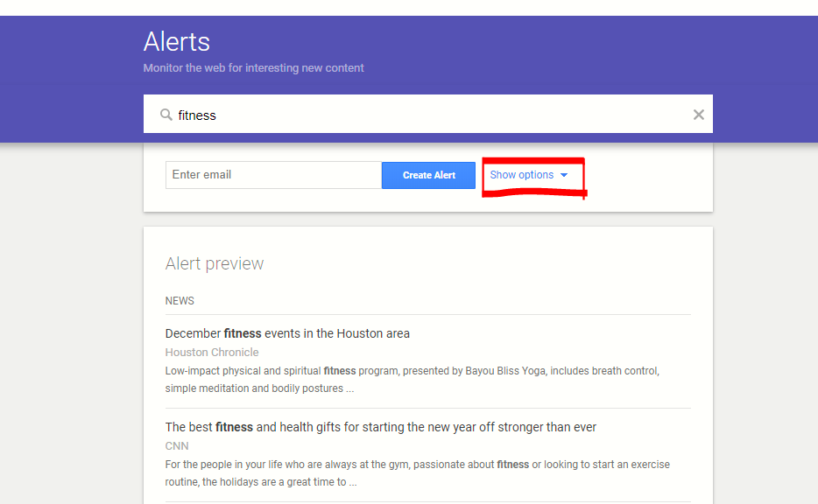Click the Alert preview heading
This screenshot has width=818, height=504.
click(215, 263)
